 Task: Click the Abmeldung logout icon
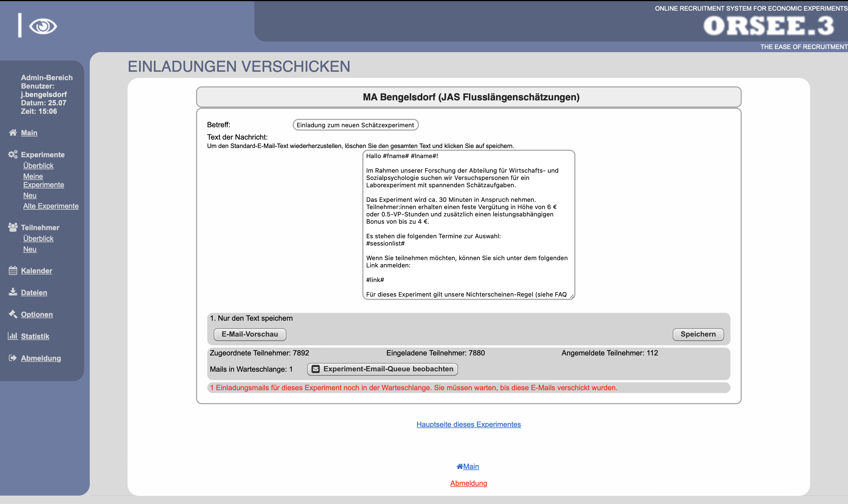[13, 358]
